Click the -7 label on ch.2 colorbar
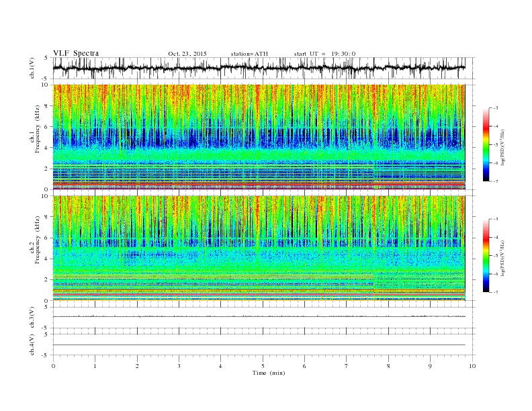The height and width of the screenshot is (411, 532). tap(495, 292)
